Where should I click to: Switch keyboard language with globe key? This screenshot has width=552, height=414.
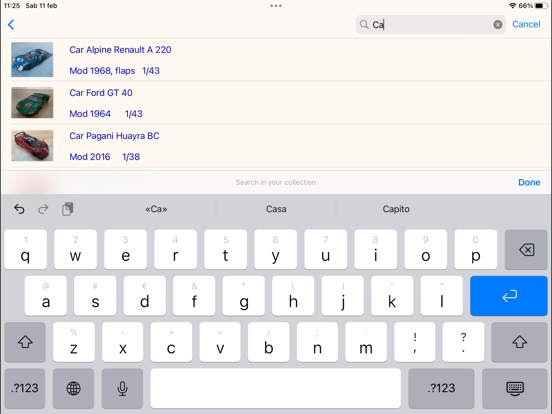(x=73, y=388)
